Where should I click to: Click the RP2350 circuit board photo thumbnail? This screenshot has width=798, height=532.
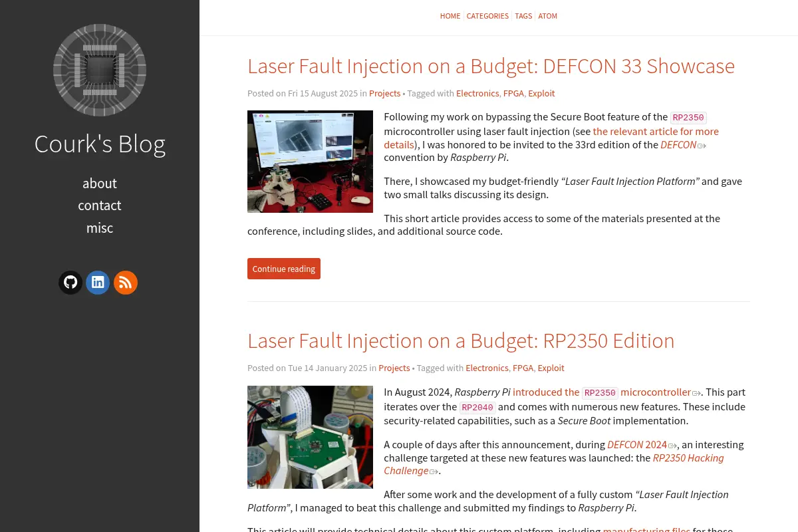click(310, 437)
